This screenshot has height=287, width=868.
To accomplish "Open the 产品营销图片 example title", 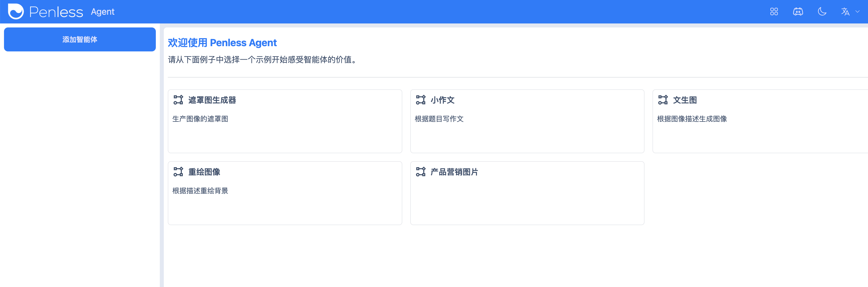I will pos(454,172).
